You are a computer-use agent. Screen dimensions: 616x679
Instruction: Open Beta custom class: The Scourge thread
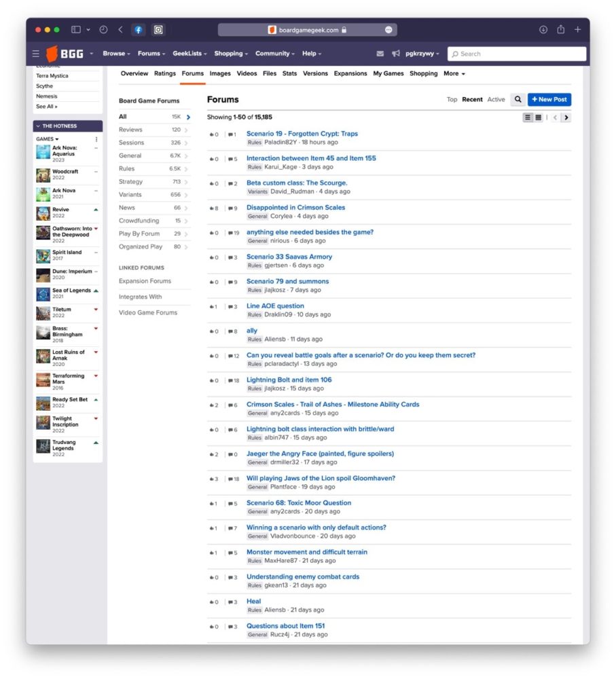(x=297, y=183)
